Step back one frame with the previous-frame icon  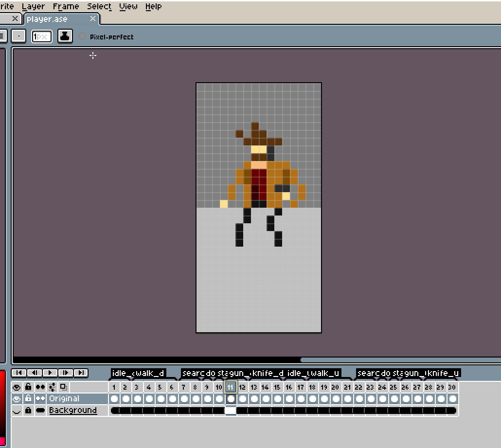click(x=35, y=373)
